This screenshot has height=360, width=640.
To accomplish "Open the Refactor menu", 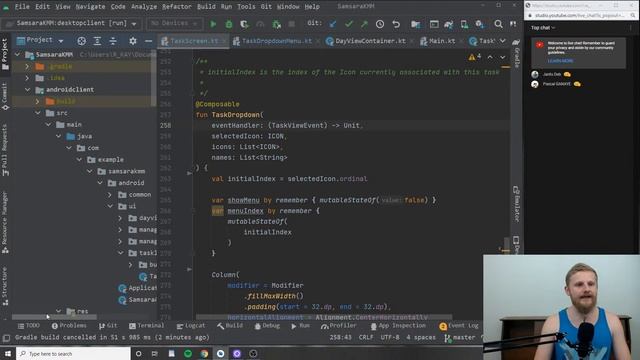I will pyautogui.click(x=176, y=7).
